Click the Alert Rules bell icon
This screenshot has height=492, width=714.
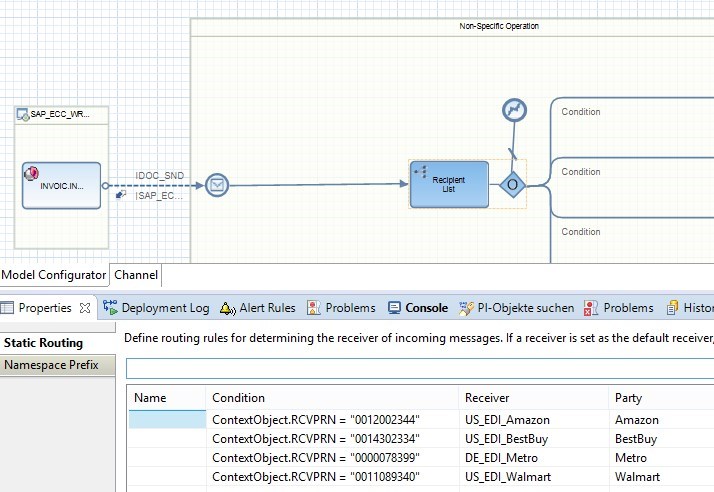coord(227,308)
